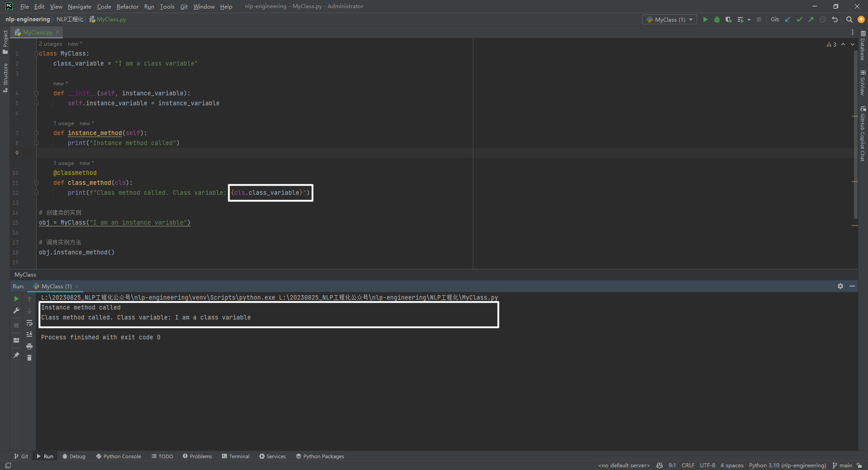The image size is (868, 470).
Task: Show Git history clock icon
Action: pyautogui.click(x=823, y=19)
